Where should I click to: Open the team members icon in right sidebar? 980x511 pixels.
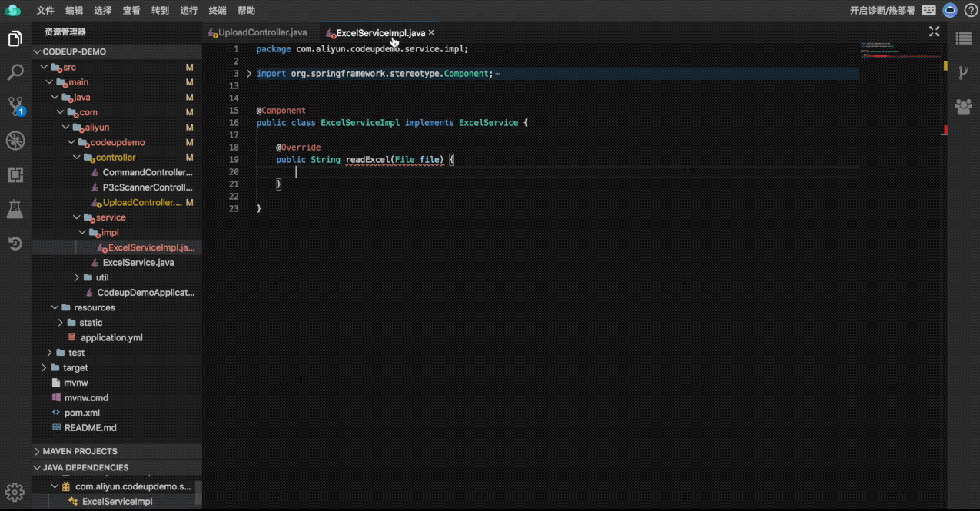coord(963,107)
